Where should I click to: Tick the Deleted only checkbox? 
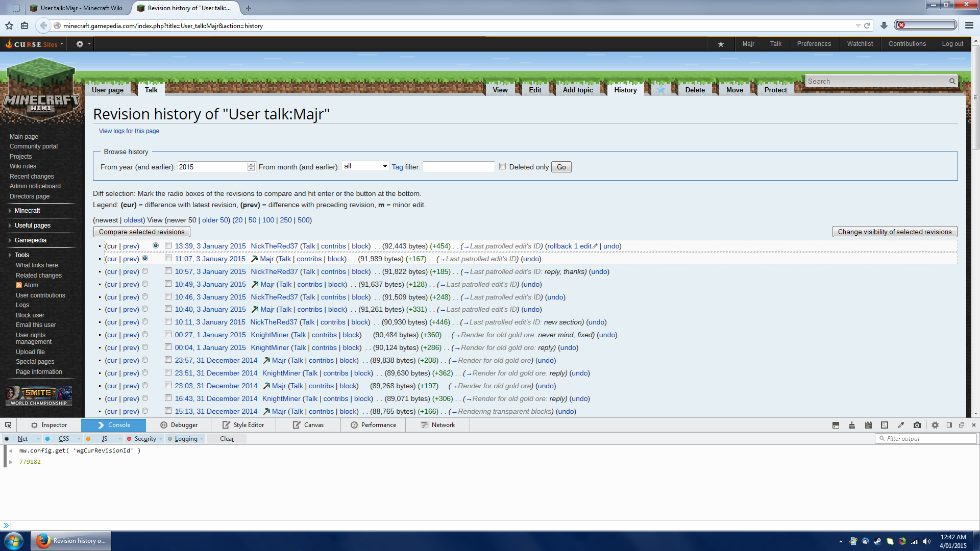(x=503, y=166)
